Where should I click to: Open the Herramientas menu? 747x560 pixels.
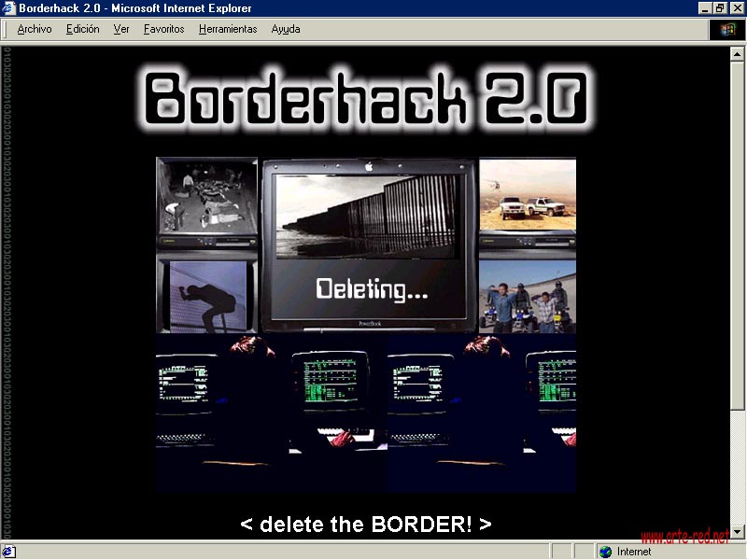tap(228, 29)
